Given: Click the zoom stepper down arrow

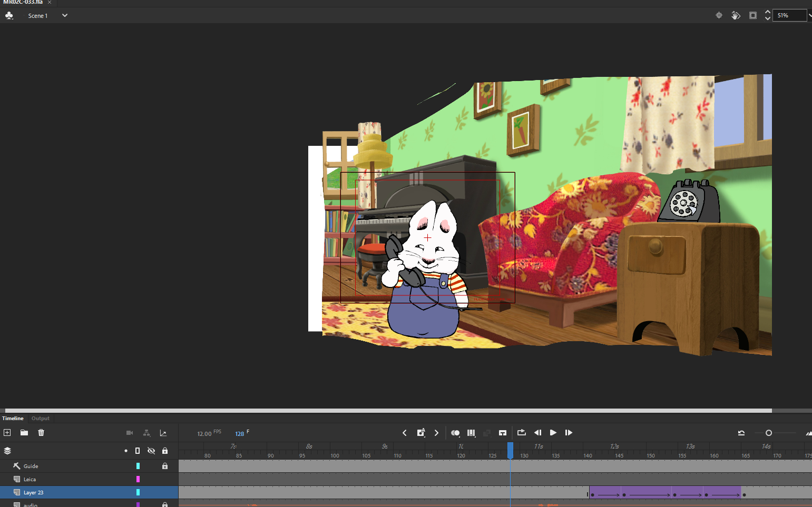Looking at the screenshot, I should [x=768, y=18].
